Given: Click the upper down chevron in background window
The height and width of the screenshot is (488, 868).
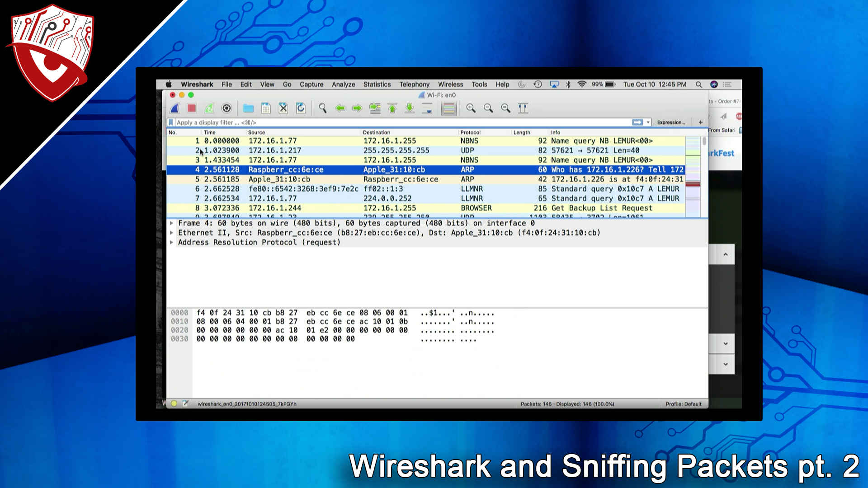Looking at the screenshot, I should [x=726, y=343].
